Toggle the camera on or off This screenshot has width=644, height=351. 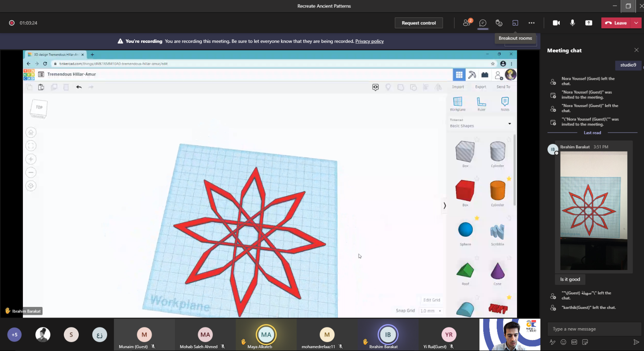tap(556, 23)
